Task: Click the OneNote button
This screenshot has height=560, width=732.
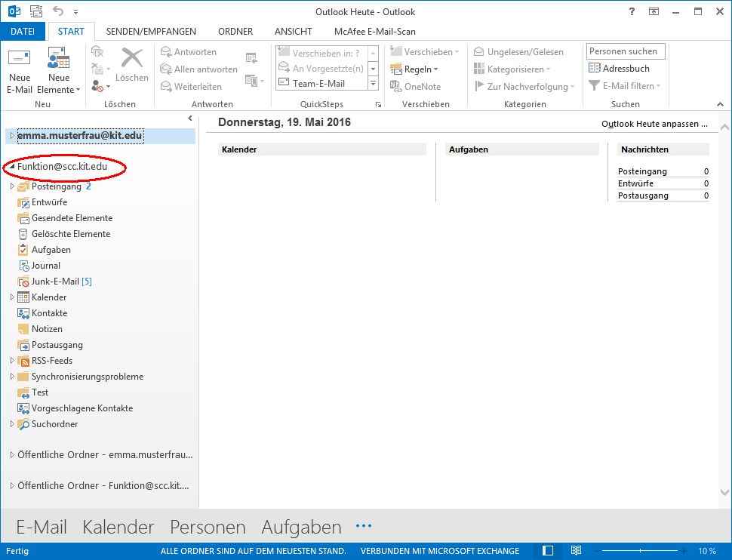Action: (416, 86)
